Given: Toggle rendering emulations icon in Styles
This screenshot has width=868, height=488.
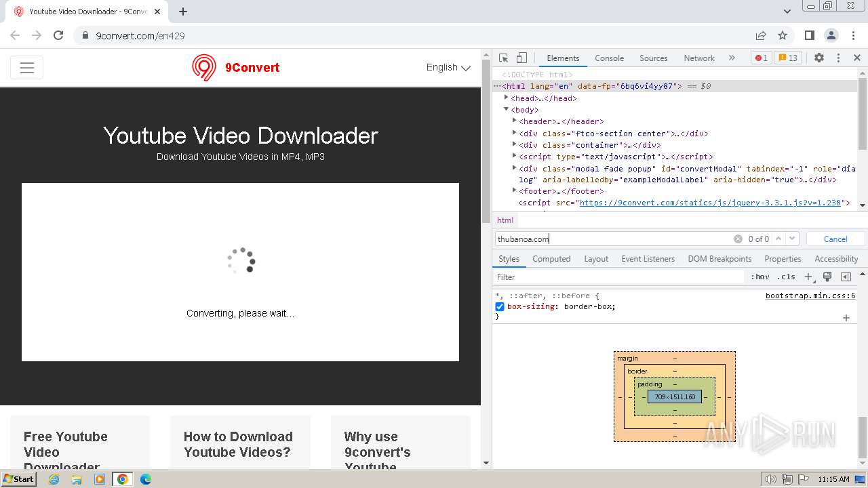Looking at the screenshot, I should click(827, 277).
